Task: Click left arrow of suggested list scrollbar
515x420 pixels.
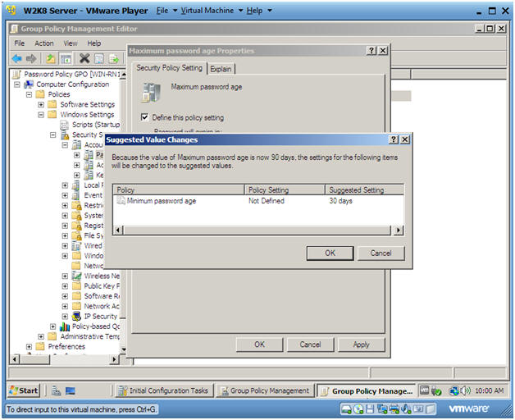Action: point(118,230)
